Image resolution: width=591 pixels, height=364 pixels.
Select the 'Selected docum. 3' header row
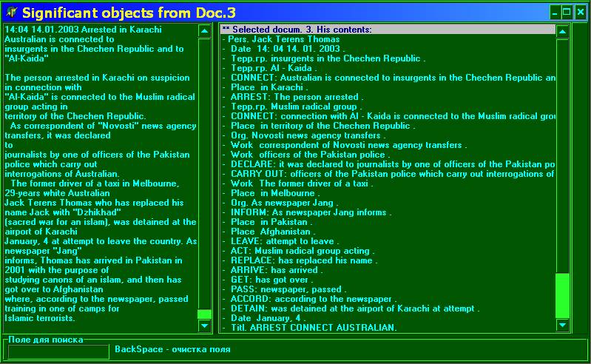tap(388, 30)
